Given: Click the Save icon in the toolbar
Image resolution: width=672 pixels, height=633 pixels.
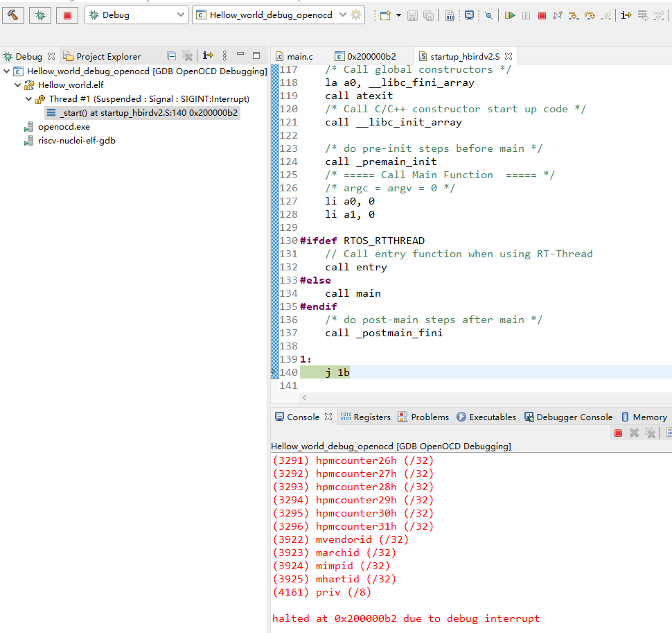Looking at the screenshot, I should click(x=412, y=15).
